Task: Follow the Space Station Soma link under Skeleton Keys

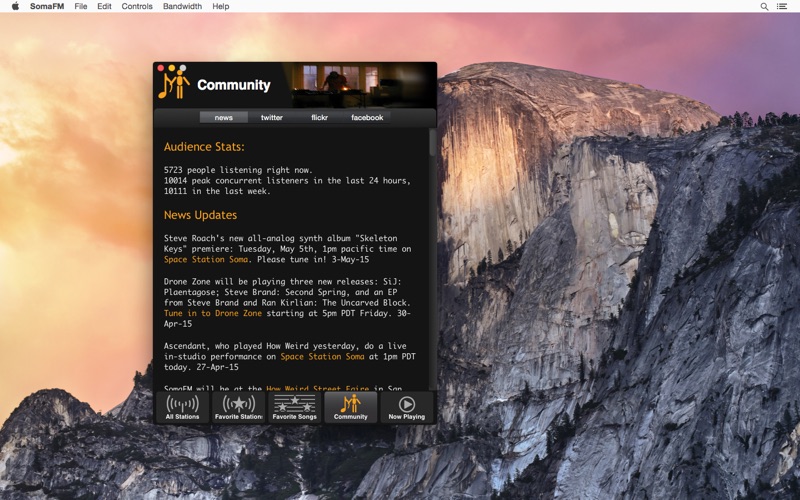Action: (206, 259)
